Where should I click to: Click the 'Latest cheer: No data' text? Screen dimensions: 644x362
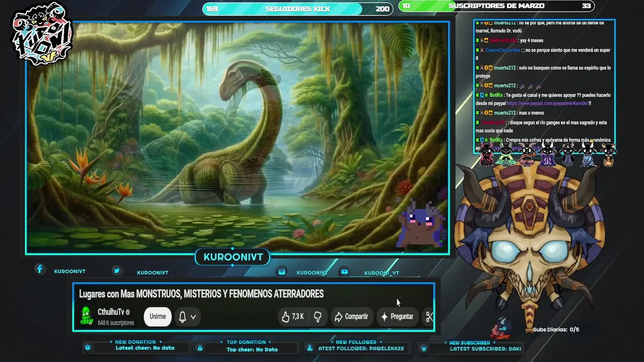click(x=145, y=348)
